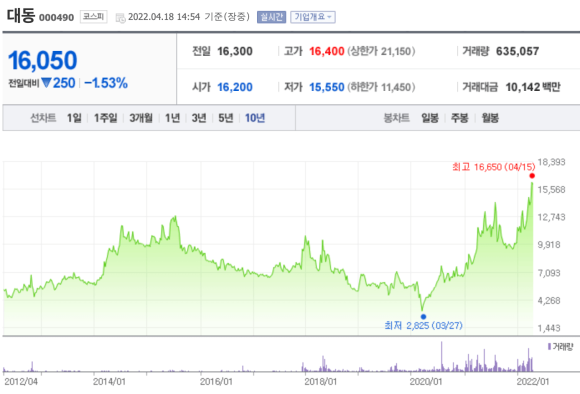Click the 고가 value 16,400
580x394 pixels.
[x=327, y=51]
